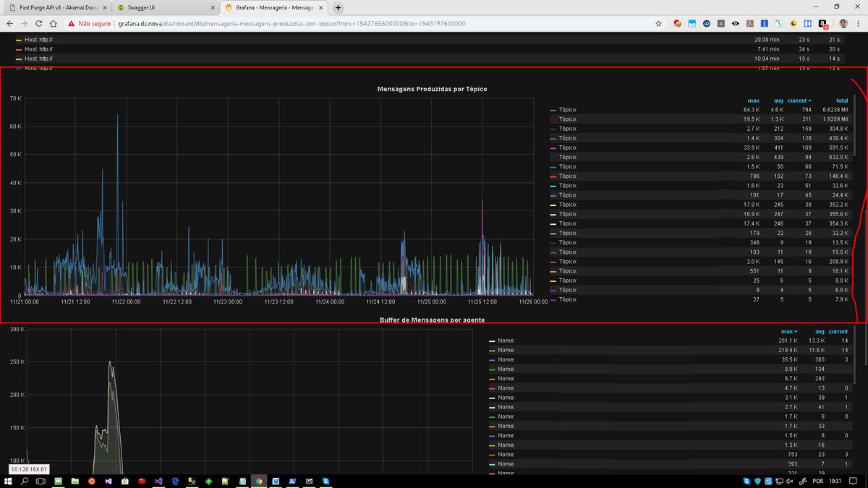Switch to Chrome on the taskbar
The height and width of the screenshot is (488, 868).
pos(258,481)
